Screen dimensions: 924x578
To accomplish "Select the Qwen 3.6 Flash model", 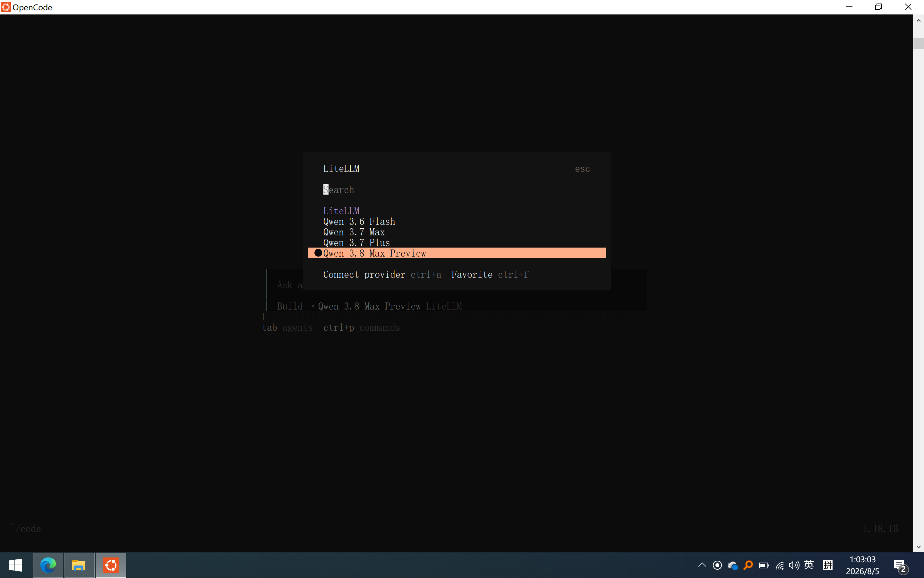I will pos(457,221).
